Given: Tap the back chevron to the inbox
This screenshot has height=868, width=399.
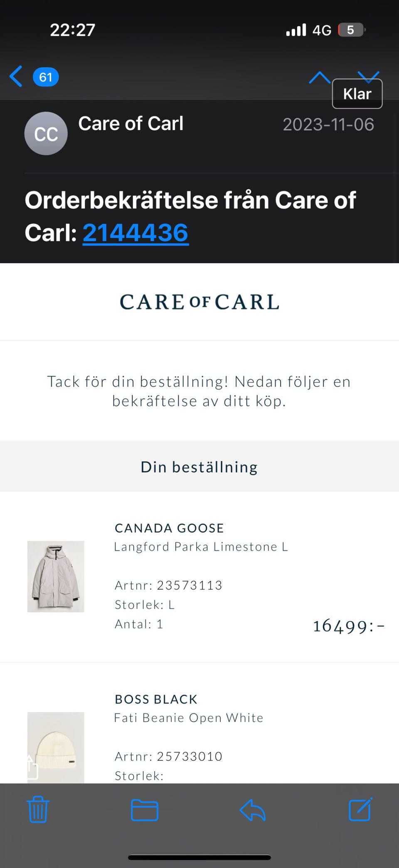Looking at the screenshot, I should tap(16, 77).
